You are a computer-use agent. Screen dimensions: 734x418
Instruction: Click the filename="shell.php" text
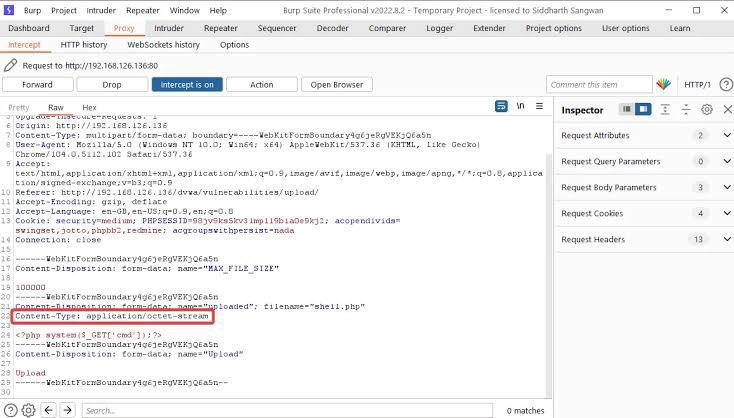pos(314,307)
